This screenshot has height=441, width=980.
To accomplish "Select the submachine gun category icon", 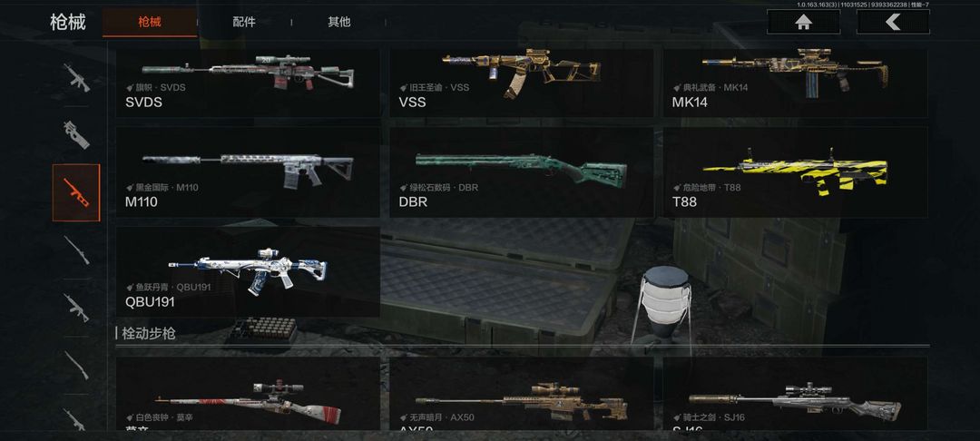I will coord(76,134).
